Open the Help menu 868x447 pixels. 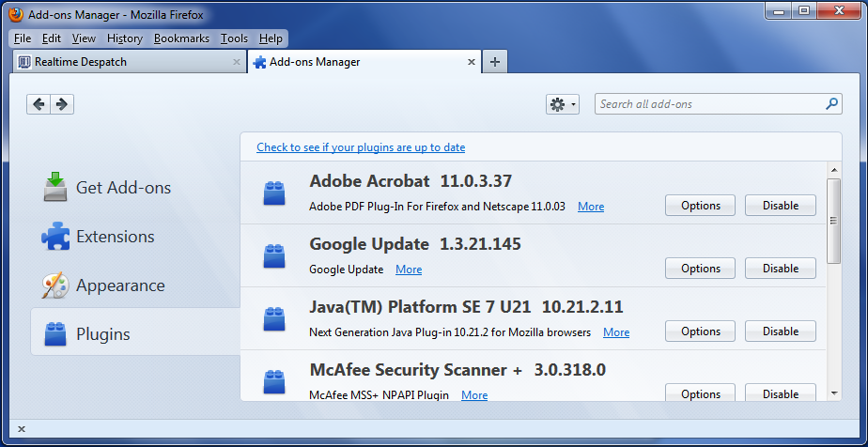(x=271, y=39)
